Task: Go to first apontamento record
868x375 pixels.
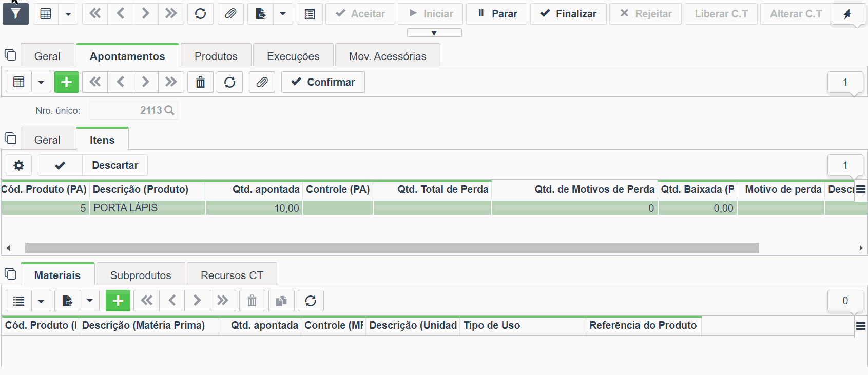Action: (95, 82)
